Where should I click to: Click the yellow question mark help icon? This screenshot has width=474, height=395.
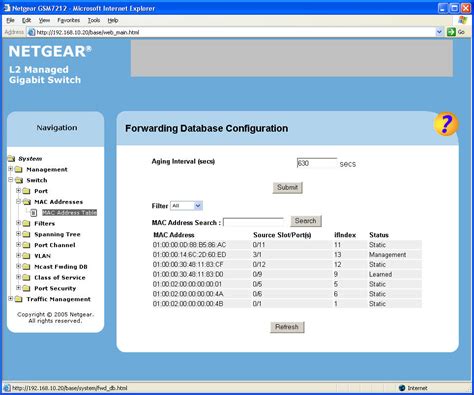click(446, 124)
